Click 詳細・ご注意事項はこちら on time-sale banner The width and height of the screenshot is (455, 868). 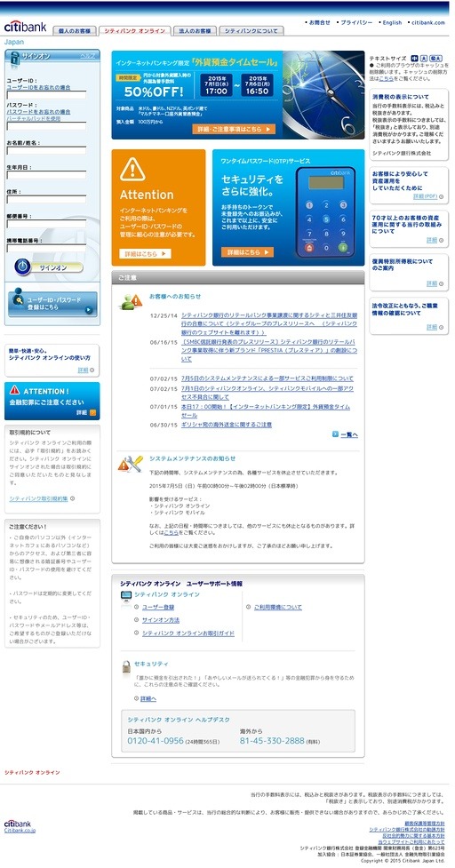click(x=234, y=129)
